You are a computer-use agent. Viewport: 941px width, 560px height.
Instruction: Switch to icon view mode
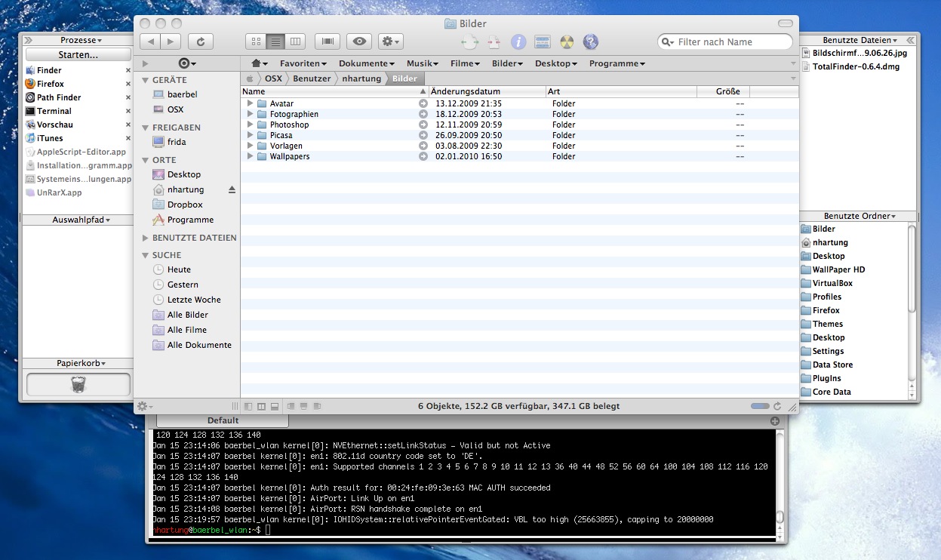pyautogui.click(x=256, y=42)
